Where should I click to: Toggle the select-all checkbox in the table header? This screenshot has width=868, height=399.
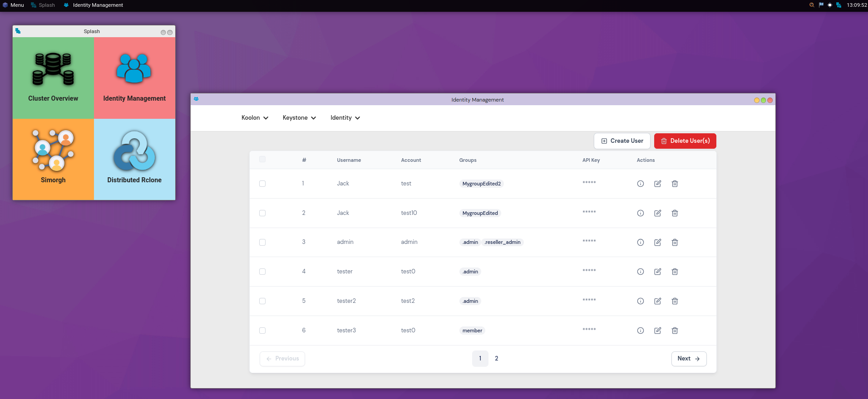262,159
